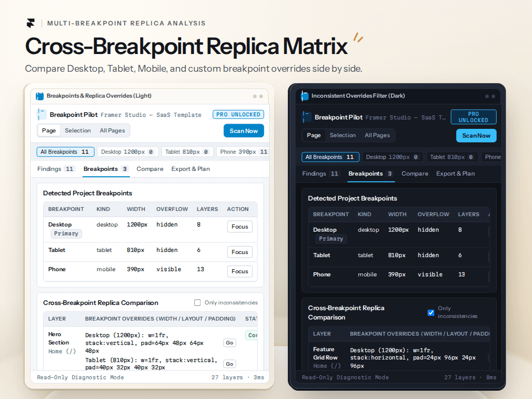Open Export & Plan tab in Light panel
The height and width of the screenshot is (399, 532).
click(190, 169)
